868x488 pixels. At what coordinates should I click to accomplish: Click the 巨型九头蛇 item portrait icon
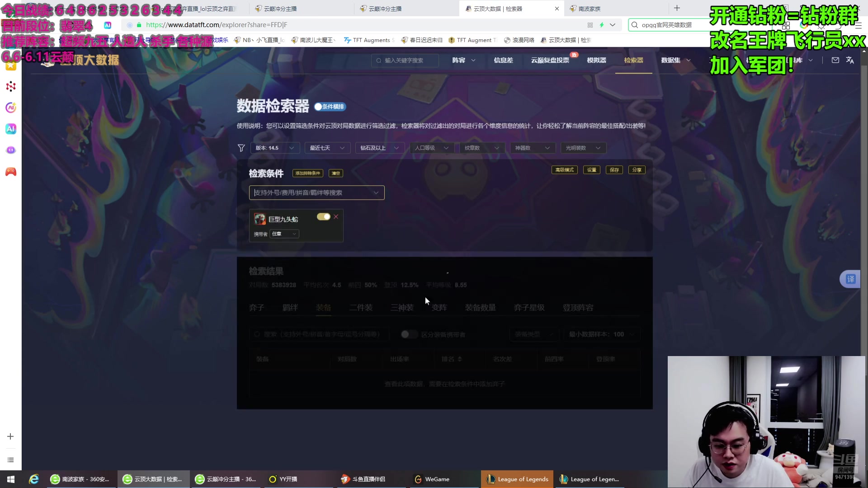coord(260,219)
